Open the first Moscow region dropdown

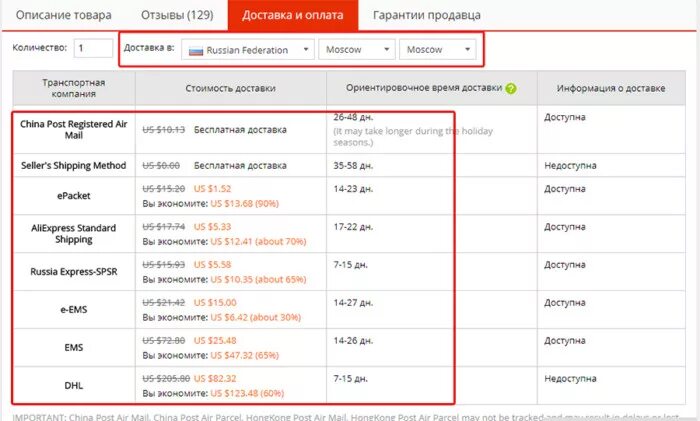(357, 50)
